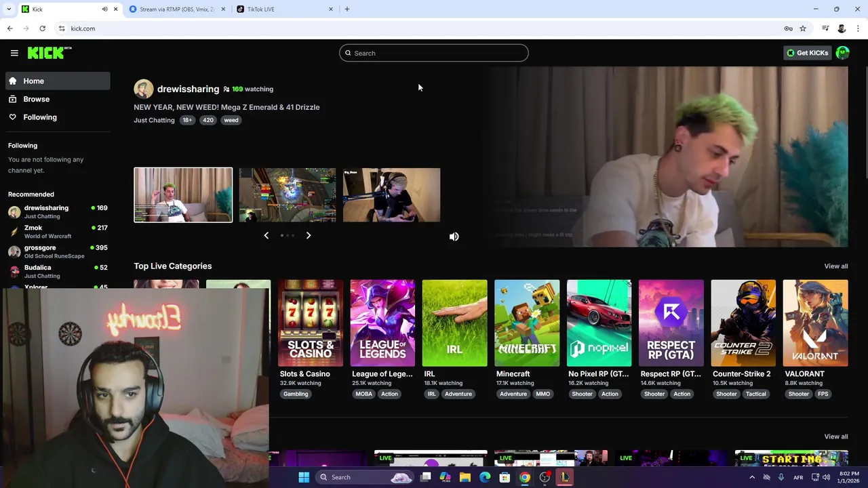View all Top Live Categories
This screenshot has height=488, width=868.
point(836,266)
